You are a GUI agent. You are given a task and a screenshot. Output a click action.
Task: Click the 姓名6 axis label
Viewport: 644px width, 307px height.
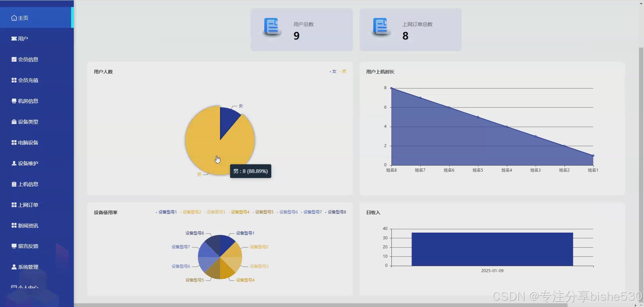point(449,170)
